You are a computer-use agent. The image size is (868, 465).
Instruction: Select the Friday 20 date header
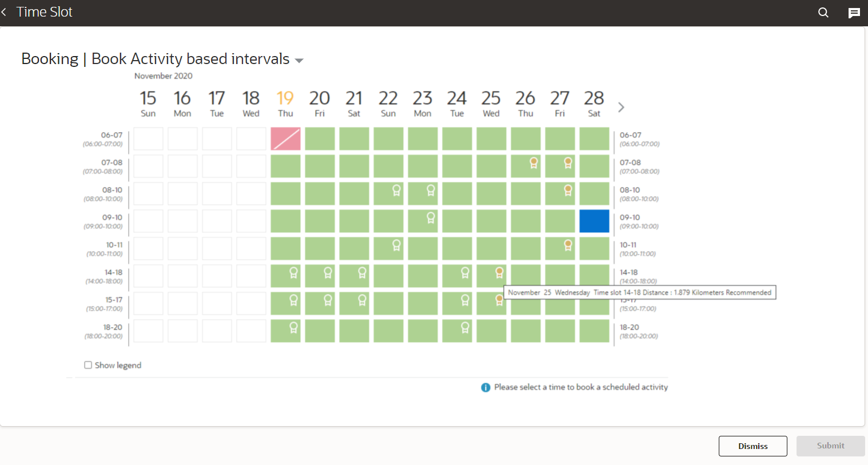pos(320,103)
